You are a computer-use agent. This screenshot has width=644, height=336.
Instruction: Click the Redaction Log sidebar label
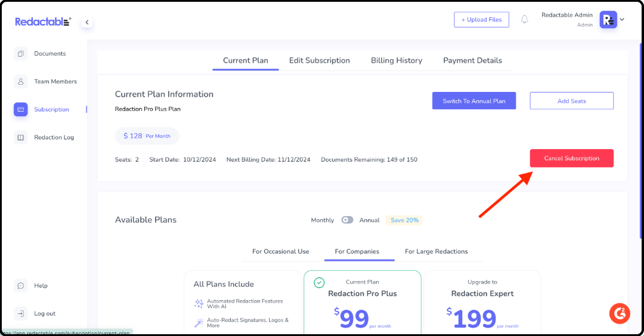tap(54, 137)
